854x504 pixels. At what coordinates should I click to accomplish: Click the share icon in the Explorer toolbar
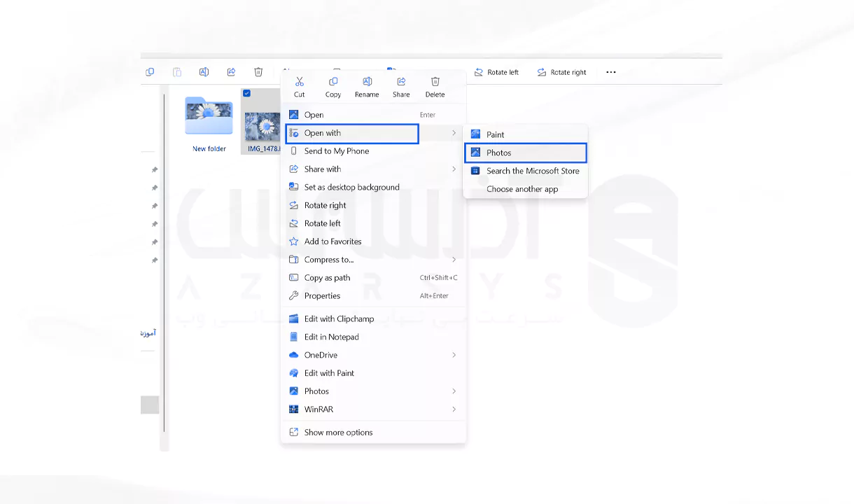231,72
